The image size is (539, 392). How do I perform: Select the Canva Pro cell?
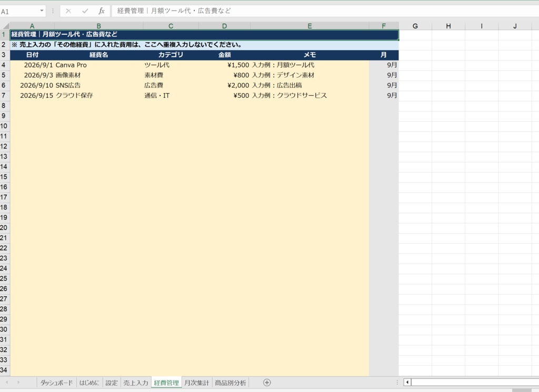98,65
